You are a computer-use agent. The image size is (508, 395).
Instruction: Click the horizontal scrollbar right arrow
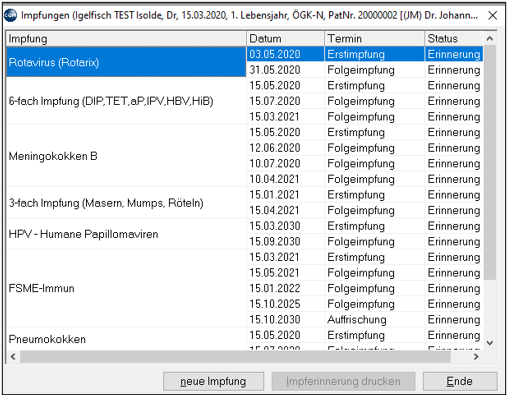(x=476, y=357)
